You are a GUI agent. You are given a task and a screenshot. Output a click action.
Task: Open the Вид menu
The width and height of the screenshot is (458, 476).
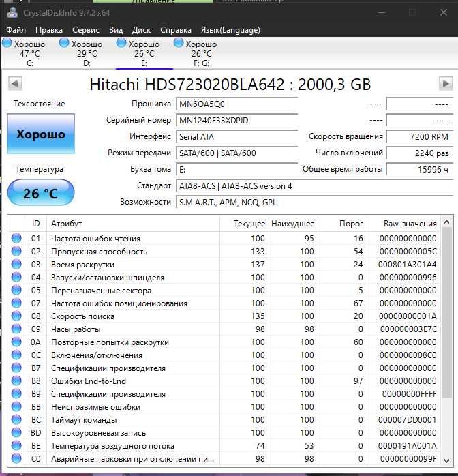[116, 30]
